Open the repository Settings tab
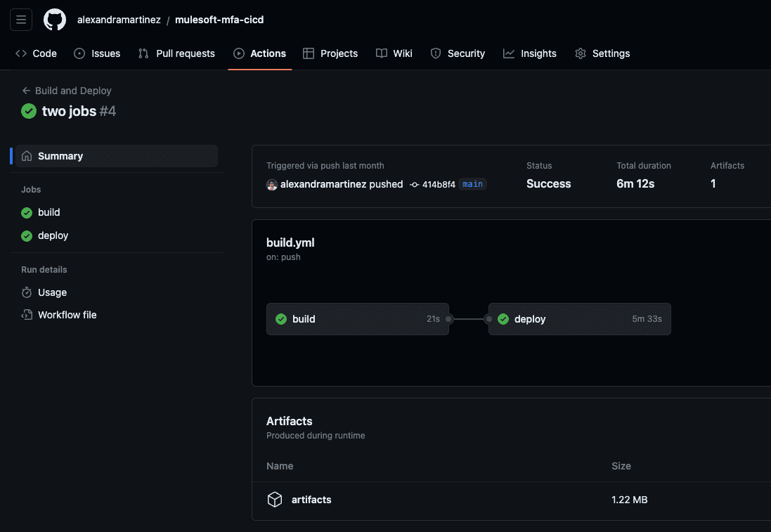 click(602, 53)
